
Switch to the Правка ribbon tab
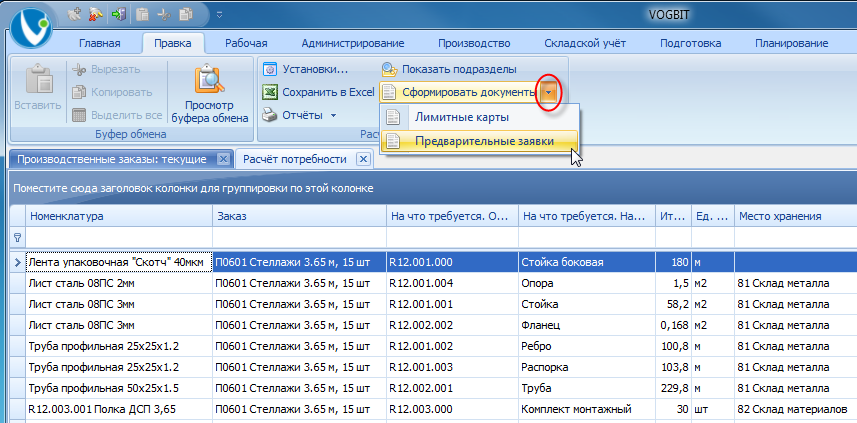(x=173, y=44)
